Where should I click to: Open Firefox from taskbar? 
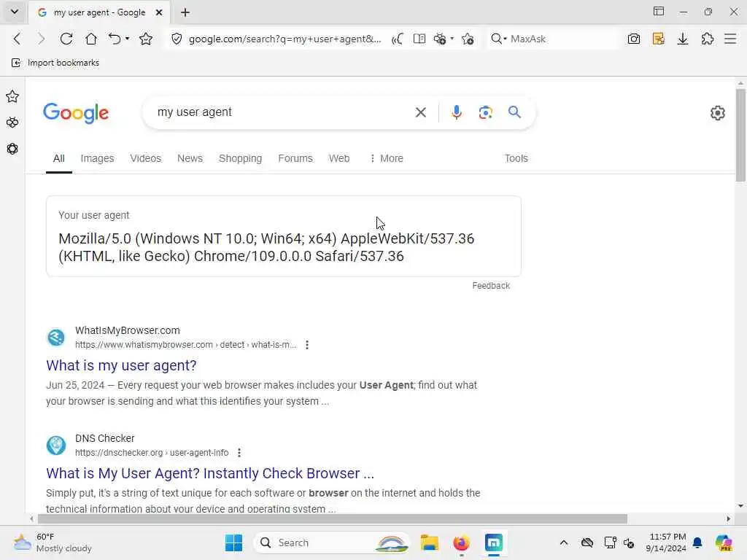[461, 542]
